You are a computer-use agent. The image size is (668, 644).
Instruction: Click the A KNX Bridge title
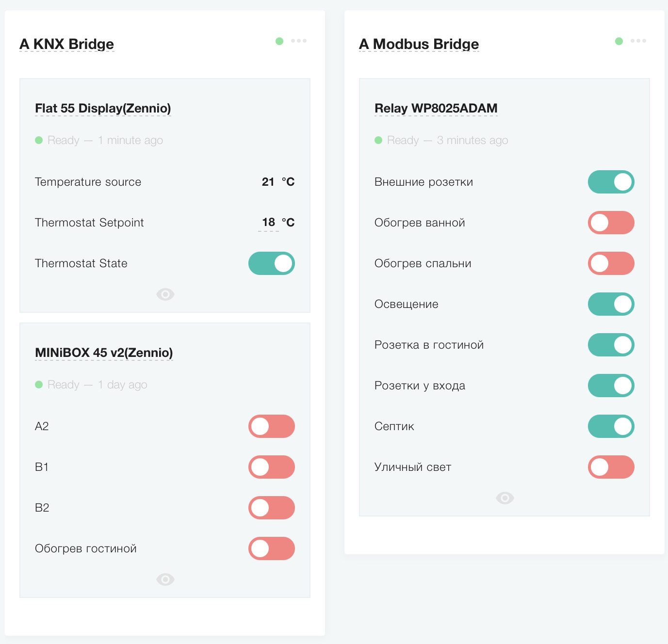click(67, 44)
